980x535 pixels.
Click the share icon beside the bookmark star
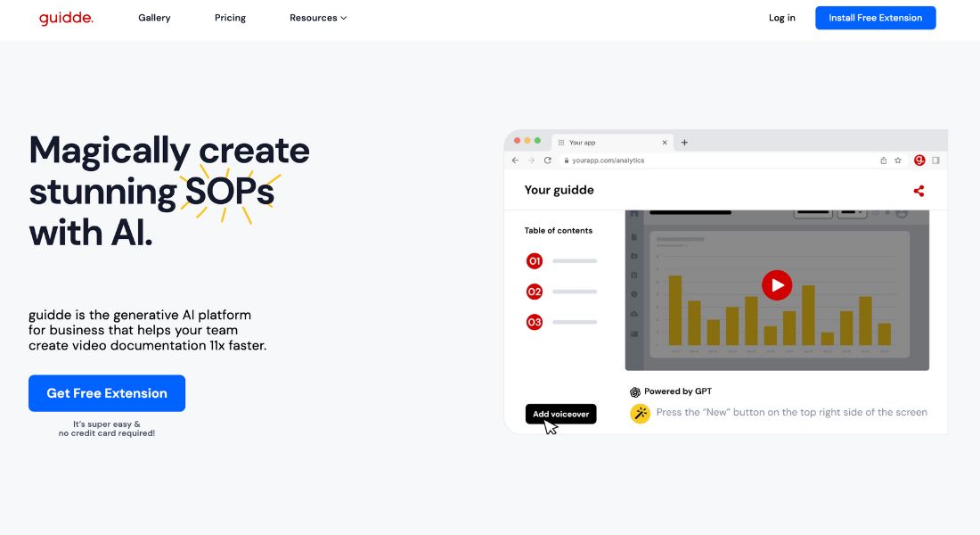pyautogui.click(x=883, y=160)
